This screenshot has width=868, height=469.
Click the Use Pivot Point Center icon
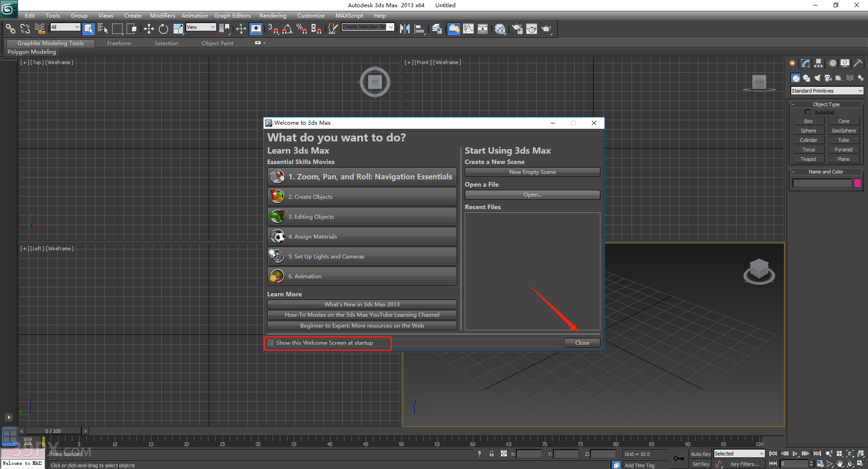[225, 29]
